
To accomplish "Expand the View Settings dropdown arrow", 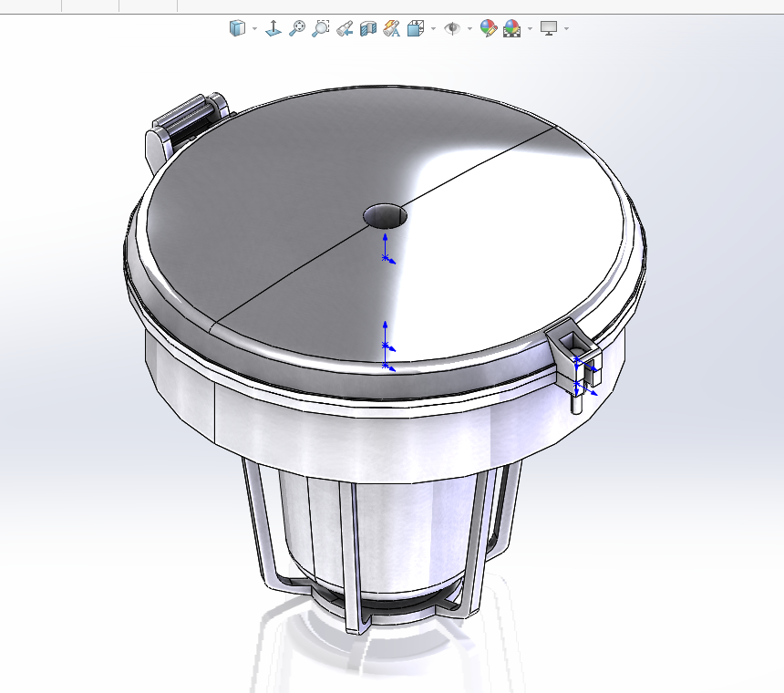I will click(566, 28).
